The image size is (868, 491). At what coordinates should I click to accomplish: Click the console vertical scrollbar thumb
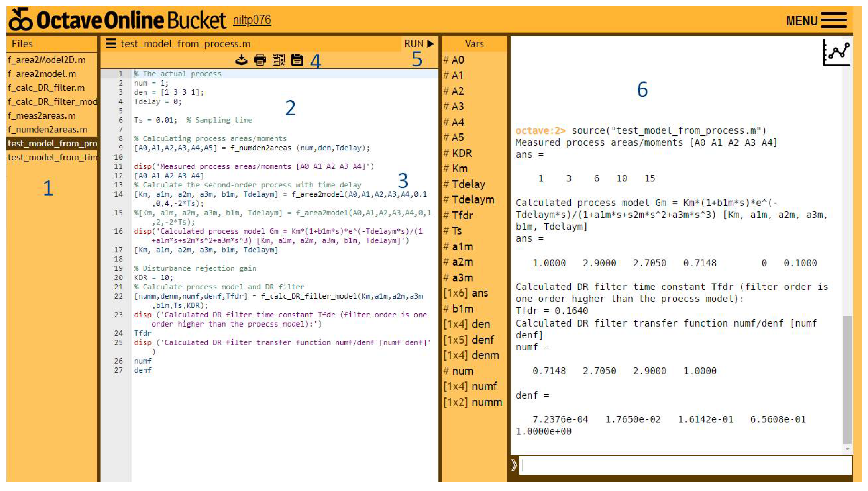847,379
